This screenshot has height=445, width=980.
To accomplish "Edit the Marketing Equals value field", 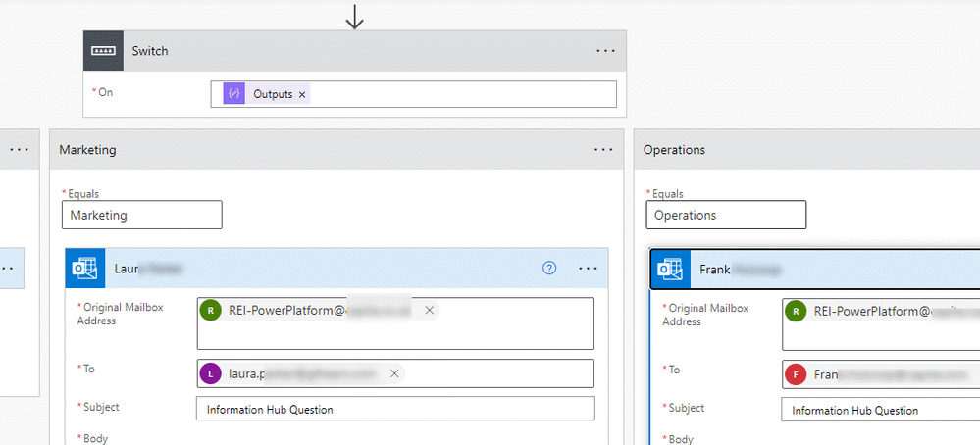I will pyautogui.click(x=142, y=215).
